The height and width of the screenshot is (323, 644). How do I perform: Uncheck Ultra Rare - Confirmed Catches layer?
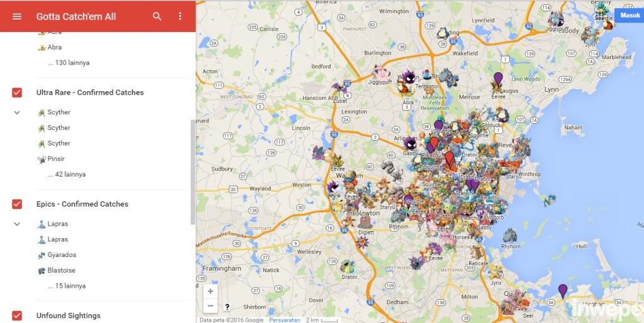click(x=17, y=92)
